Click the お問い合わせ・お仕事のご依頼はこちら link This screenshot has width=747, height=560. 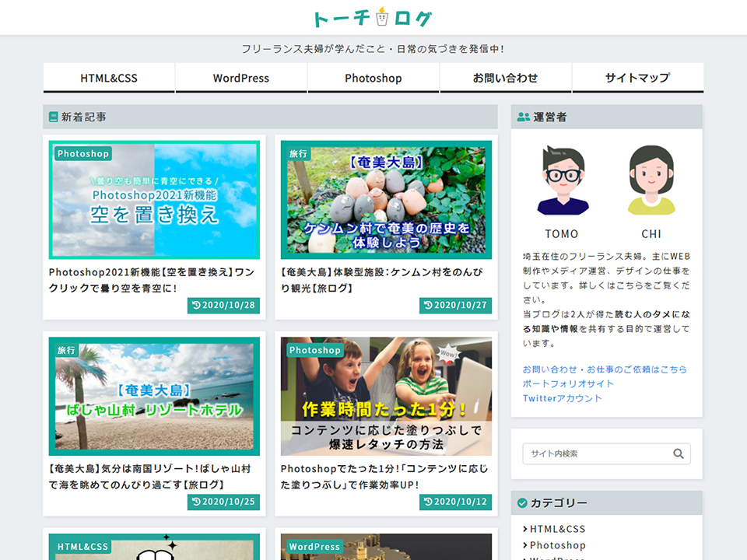(x=605, y=369)
